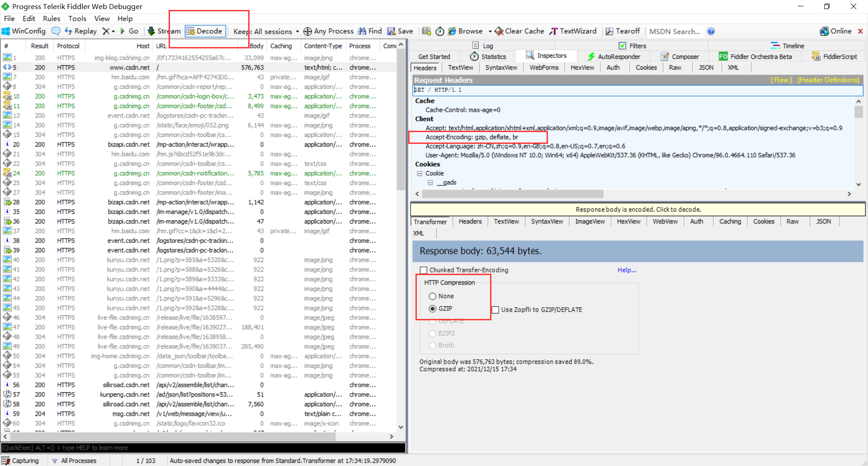Screen dimensions: 868x466
Task: Open the File menu
Action: point(9,19)
